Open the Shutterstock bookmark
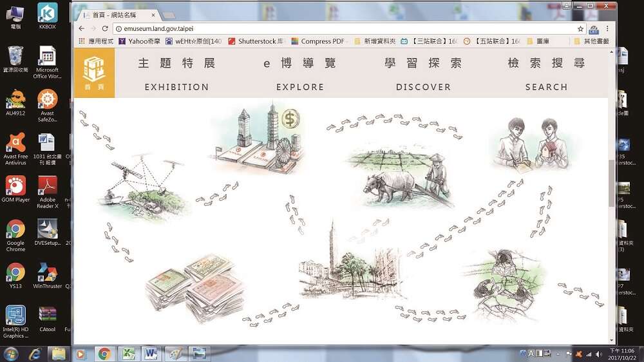Screen dimensions: 644x362 (256, 41)
